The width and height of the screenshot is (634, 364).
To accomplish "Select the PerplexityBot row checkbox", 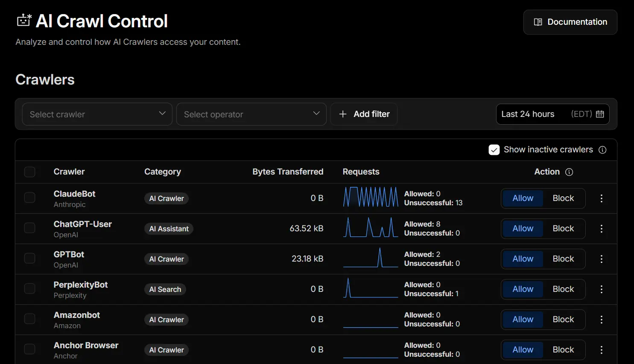I will [29, 288].
